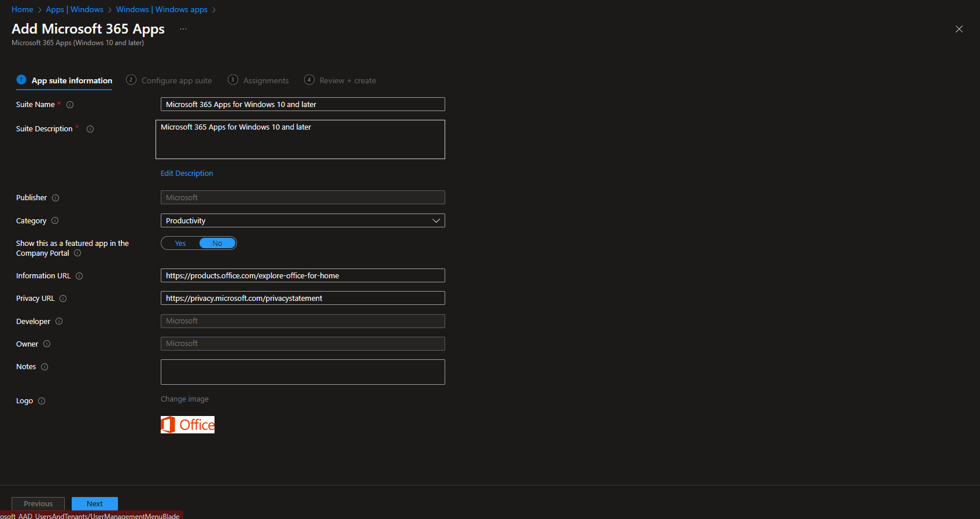Click into the Privacy URL field

(x=303, y=298)
